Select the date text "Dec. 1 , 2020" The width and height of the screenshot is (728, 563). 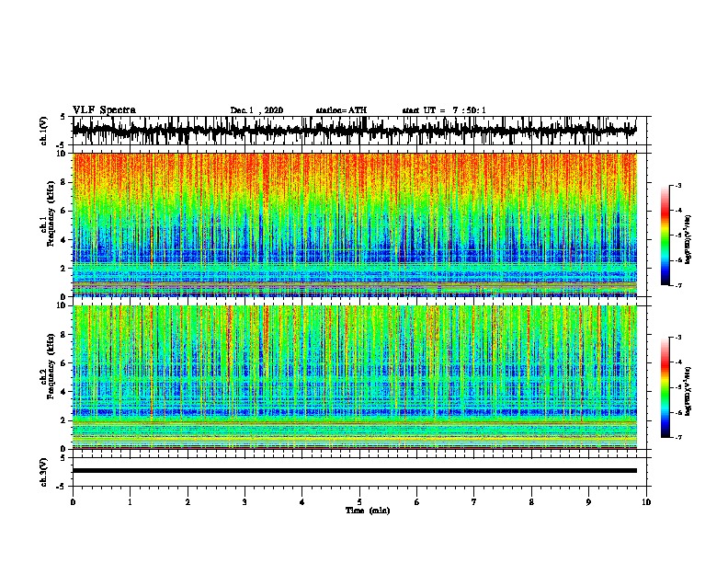coord(256,110)
